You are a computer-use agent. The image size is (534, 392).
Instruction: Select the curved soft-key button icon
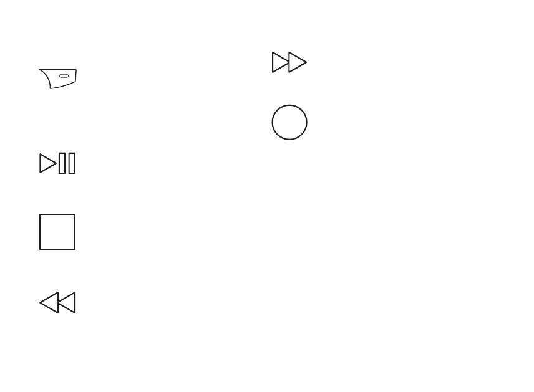tap(58, 79)
